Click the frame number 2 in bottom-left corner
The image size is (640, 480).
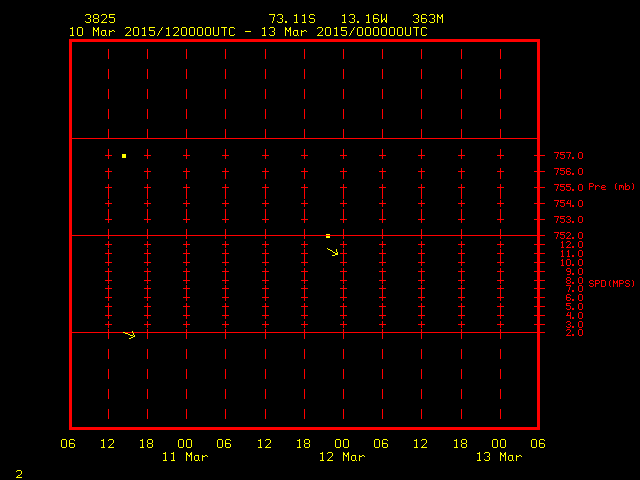19,472
